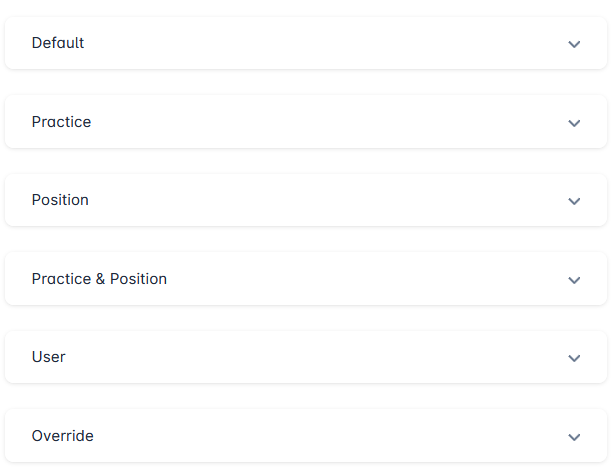This screenshot has width=612, height=468.
Task: Click the middle of the Default card
Action: point(306,43)
